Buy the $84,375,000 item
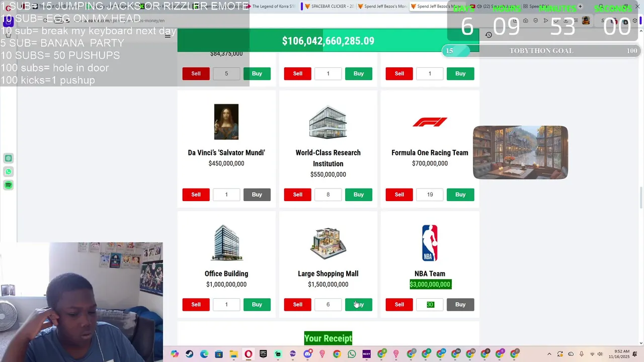644x362 pixels. pos(257,73)
